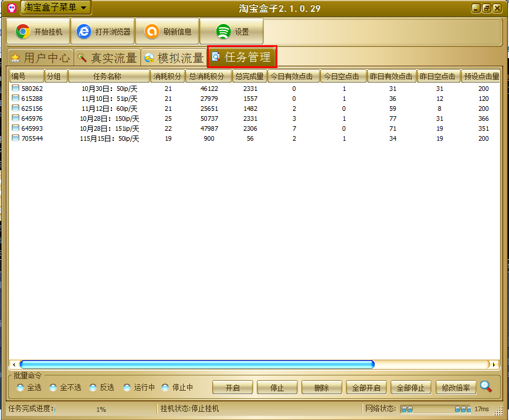Click the star icon on 用户中心 tab
The image size is (509, 420).
[15, 58]
